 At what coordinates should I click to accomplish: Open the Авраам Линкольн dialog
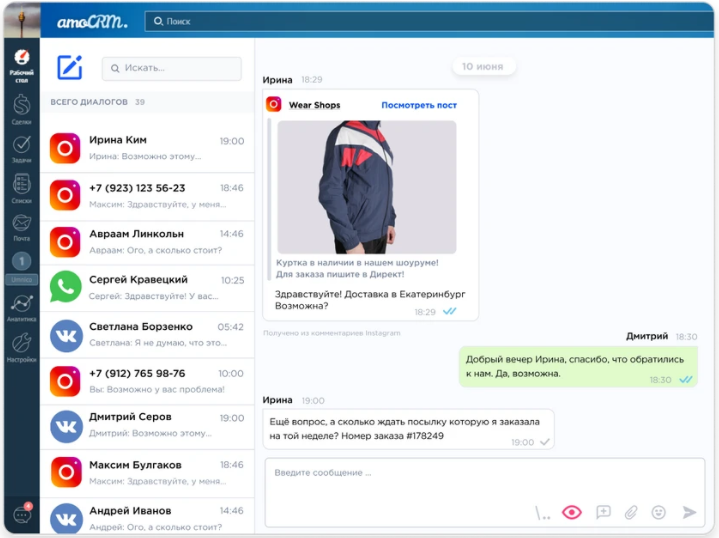coord(147,242)
